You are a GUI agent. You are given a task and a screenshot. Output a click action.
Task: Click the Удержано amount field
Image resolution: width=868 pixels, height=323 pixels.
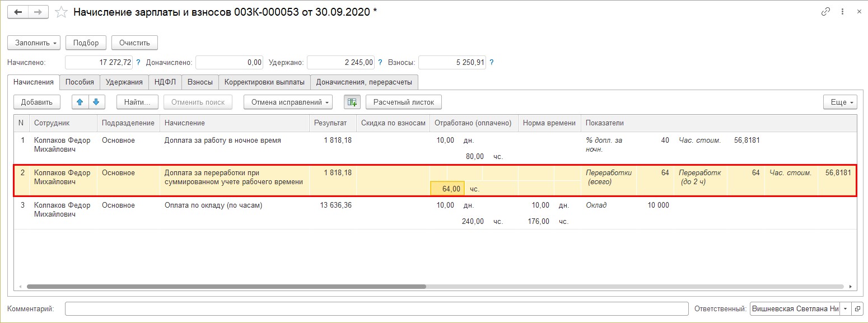(340, 63)
